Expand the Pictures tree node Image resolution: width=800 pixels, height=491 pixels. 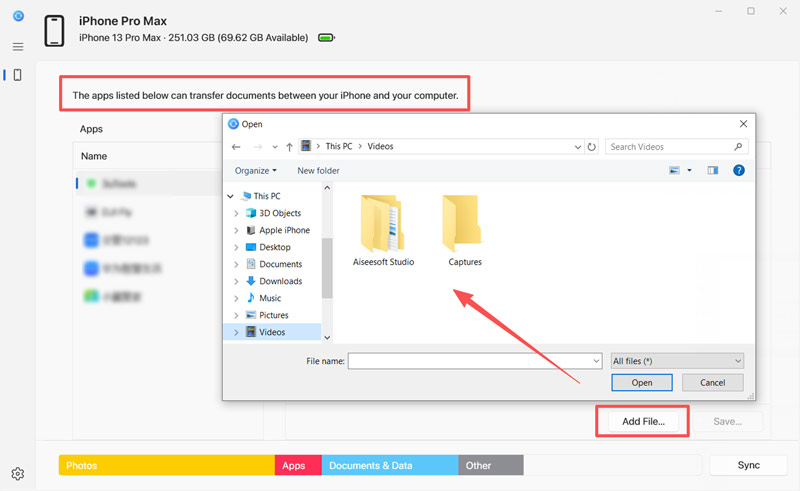click(236, 315)
